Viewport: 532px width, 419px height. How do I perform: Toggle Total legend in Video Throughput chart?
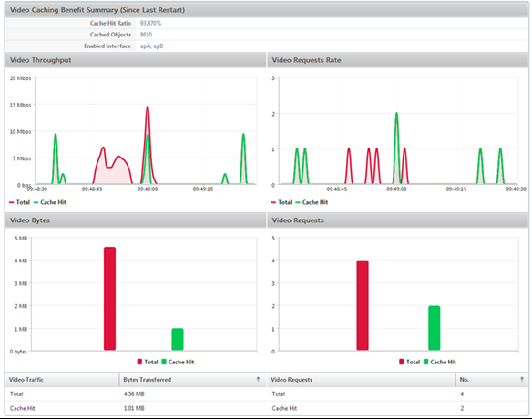point(20,202)
